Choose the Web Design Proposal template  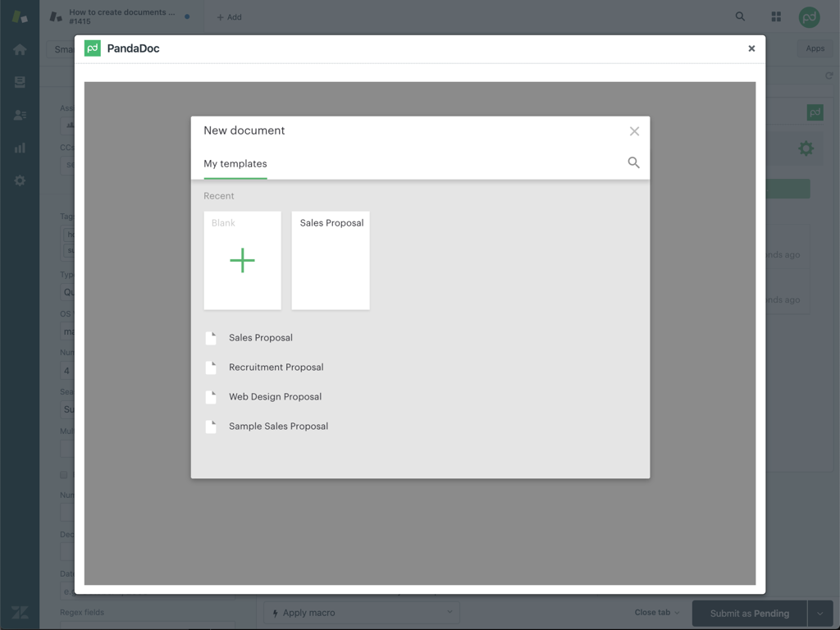pyautogui.click(x=275, y=397)
